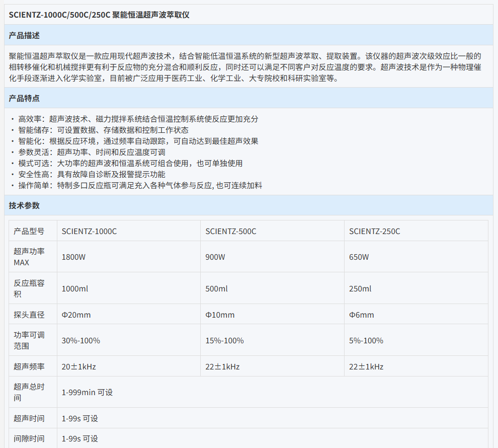Image resolution: width=498 pixels, height=448 pixels.
Task: Select the 15%-100% power range cell
Action: 224,341
